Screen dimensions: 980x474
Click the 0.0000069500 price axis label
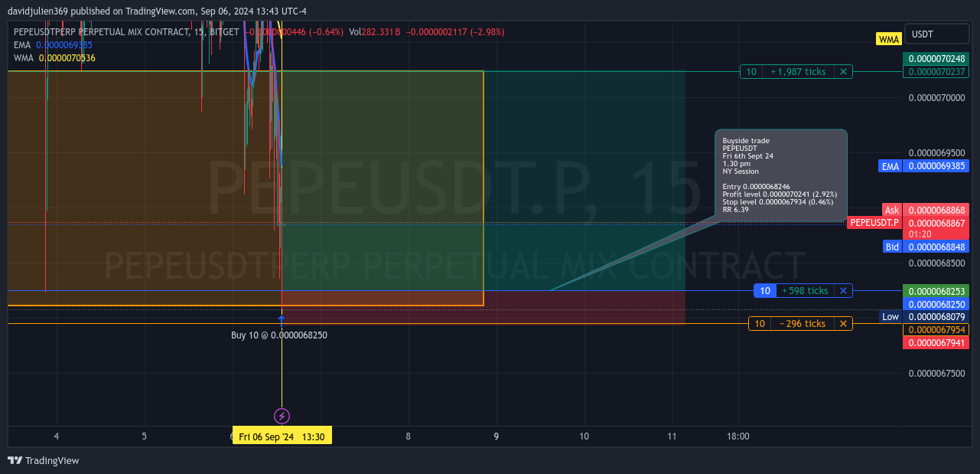click(936, 153)
